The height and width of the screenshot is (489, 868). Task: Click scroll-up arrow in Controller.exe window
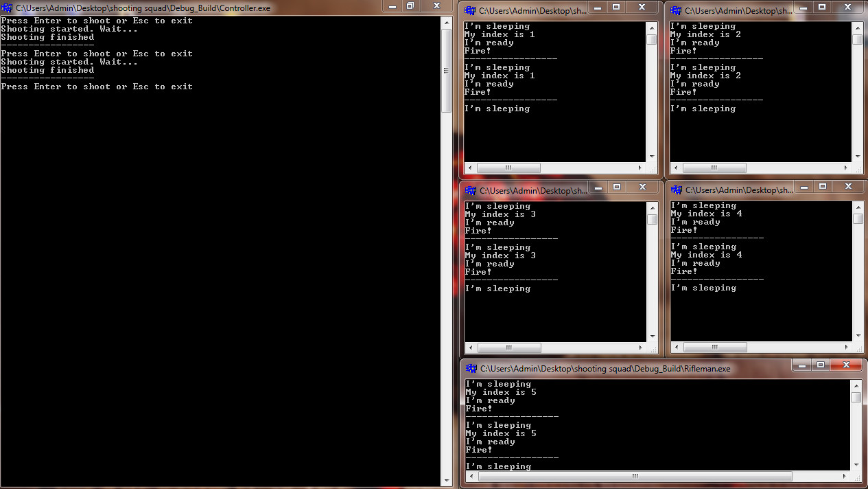pos(446,23)
